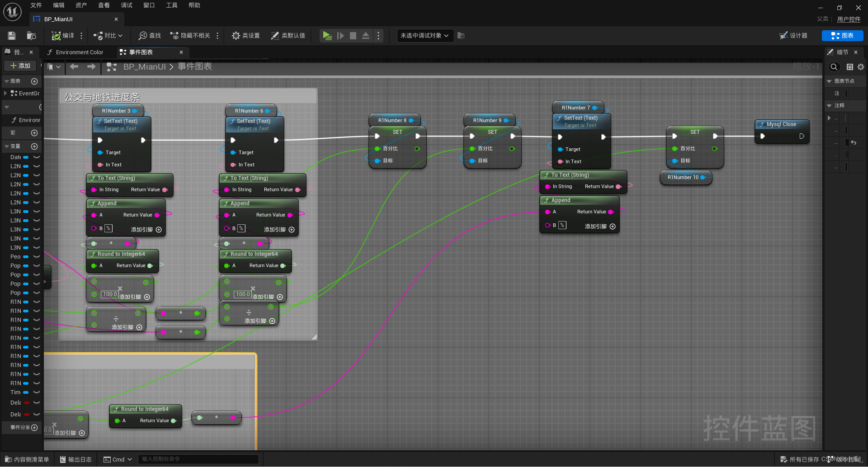Image resolution: width=868 pixels, height=467 pixels.
Task: Close the 事件图表 tab
Action: click(181, 52)
